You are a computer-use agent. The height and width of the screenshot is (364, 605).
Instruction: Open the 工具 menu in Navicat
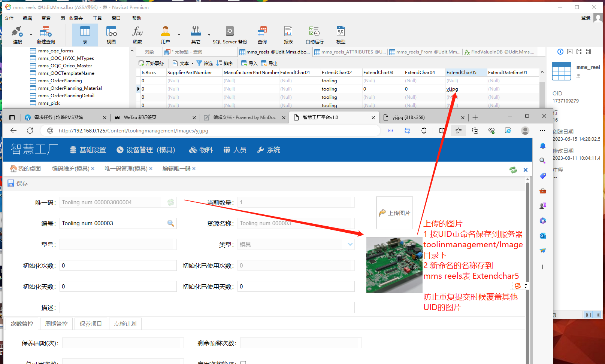(x=97, y=18)
